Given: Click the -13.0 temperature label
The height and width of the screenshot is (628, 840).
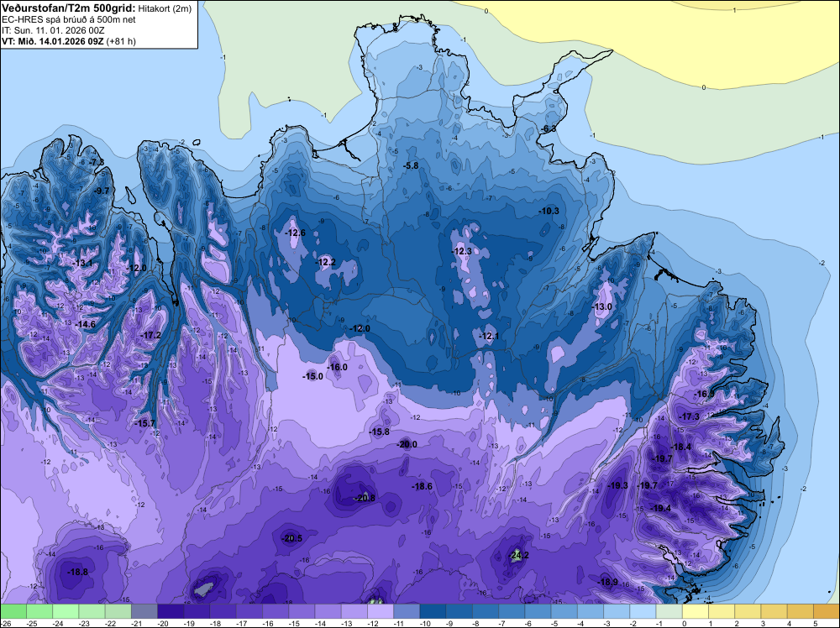Looking at the screenshot, I should pyautogui.click(x=601, y=306).
